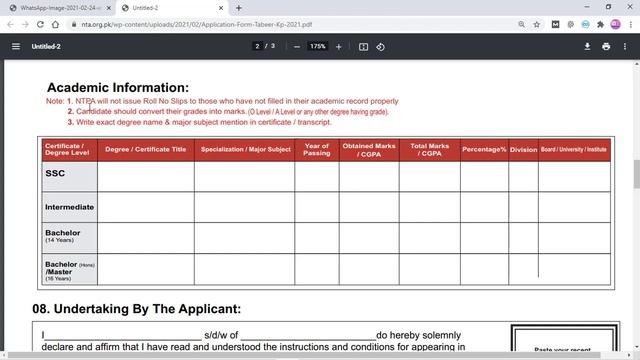Rotate the document counterclockwise

(380, 47)
